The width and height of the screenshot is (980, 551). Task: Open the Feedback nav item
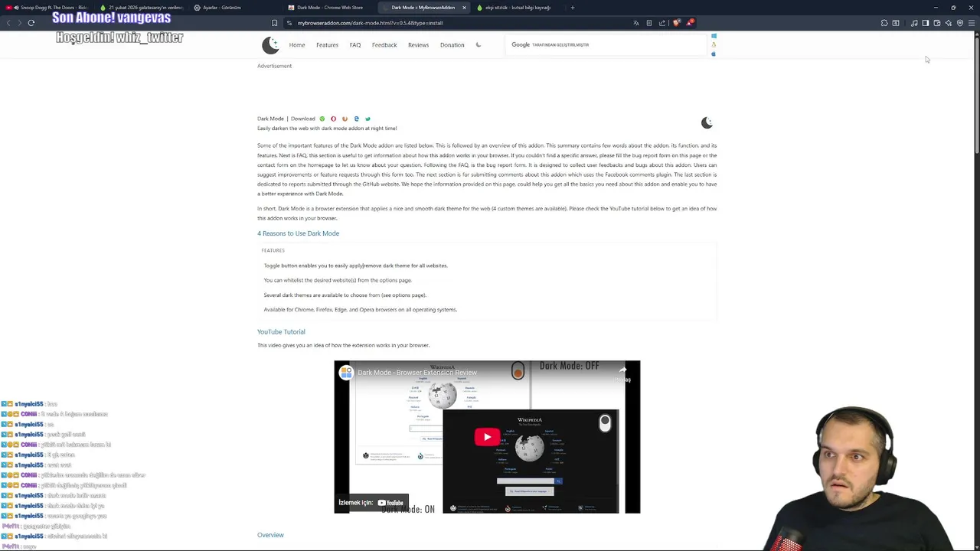[384, 45]
